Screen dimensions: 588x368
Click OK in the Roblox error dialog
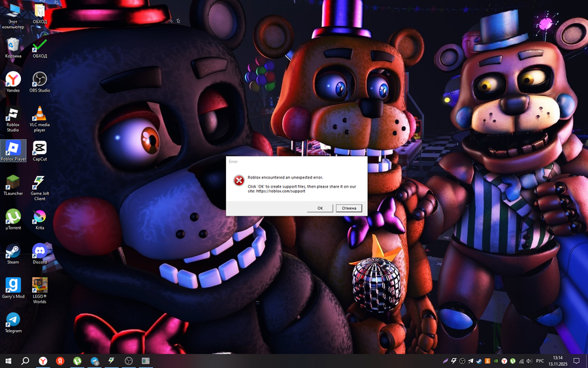coord(320,209)
